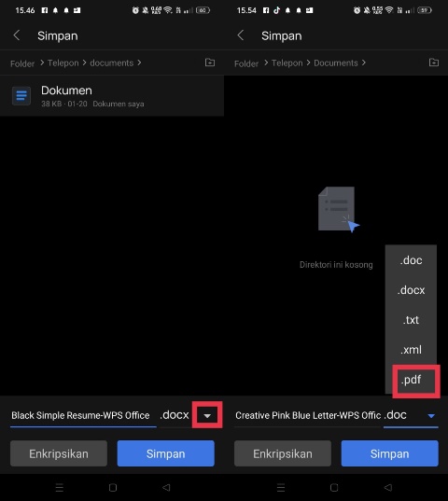Choose .txt from format list
The image size is (448, 501).
tap(411, 320)
